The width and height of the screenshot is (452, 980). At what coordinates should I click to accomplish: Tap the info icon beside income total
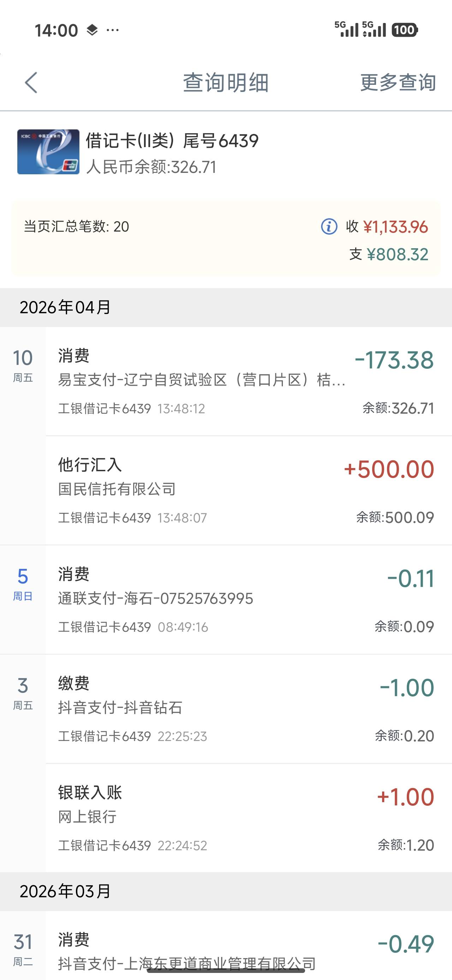click(329, 227)
